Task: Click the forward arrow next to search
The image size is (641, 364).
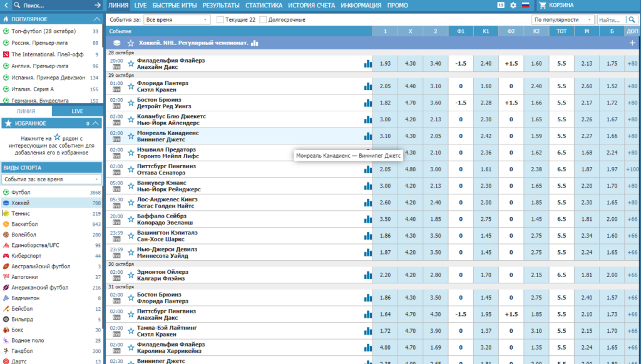Action: pyautogui.click(x=97, y=5)
